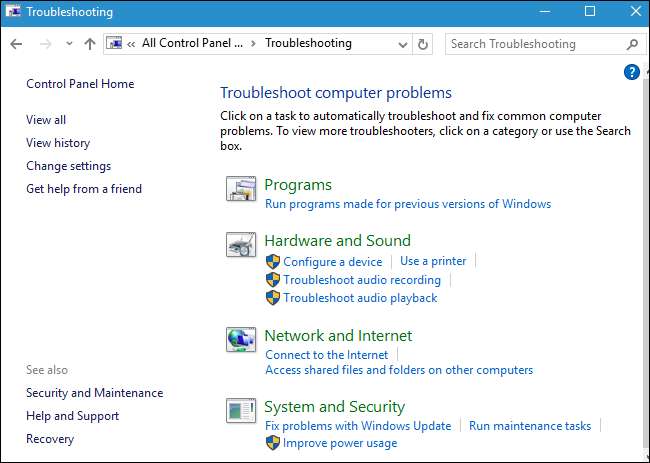Screen dimensions: 650x463
Task: Open the Programs category heading
Action: (x=298, y=185)
